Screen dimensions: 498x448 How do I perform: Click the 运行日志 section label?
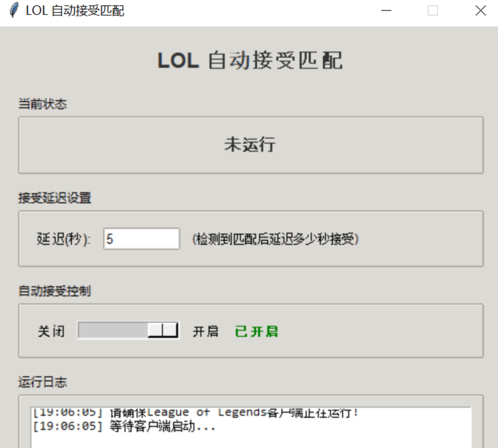coord(43,381)
